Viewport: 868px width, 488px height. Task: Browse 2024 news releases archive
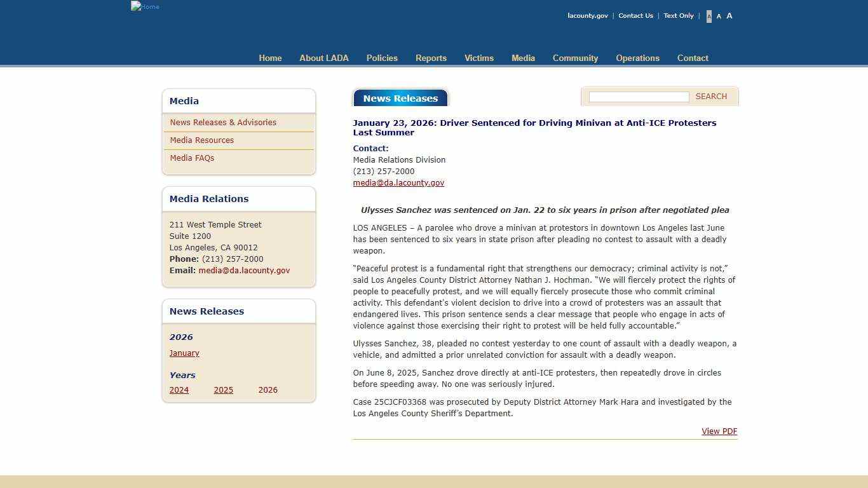pyautogui.click(x=179, y=390)
